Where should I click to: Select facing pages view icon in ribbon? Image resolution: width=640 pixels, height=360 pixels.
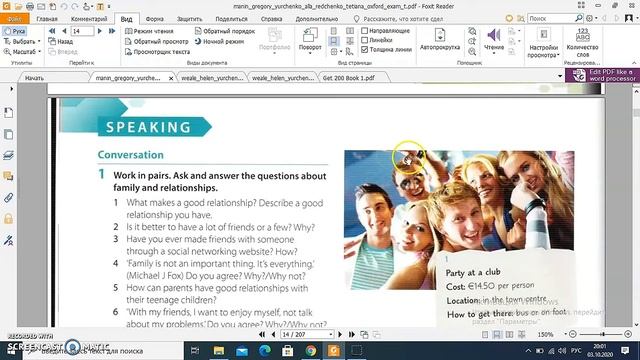point(350,31)
